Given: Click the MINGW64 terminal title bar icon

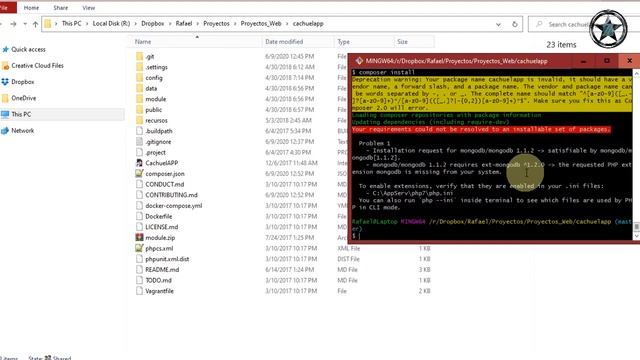Looking at the screenshot, I should click(x=359, y=61).
